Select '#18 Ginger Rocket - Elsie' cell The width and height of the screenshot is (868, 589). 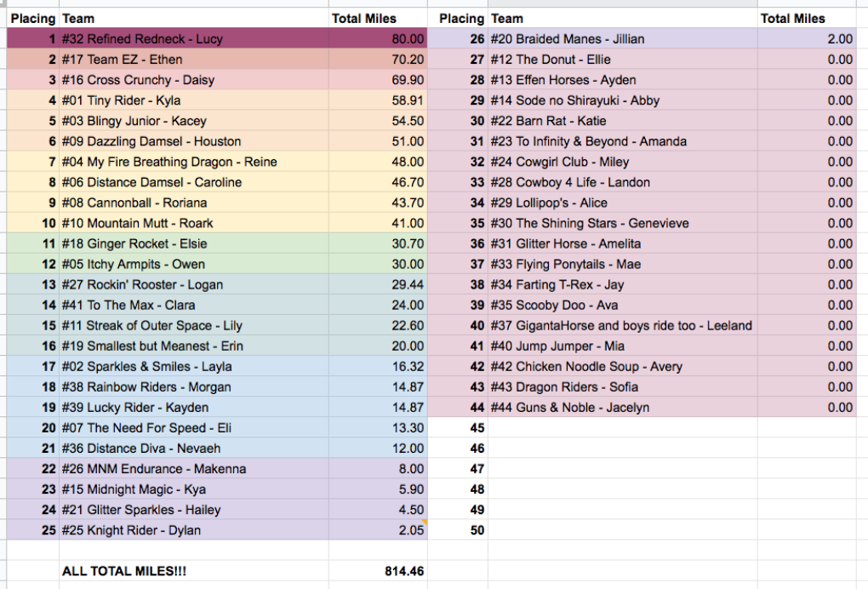(194, 243)
